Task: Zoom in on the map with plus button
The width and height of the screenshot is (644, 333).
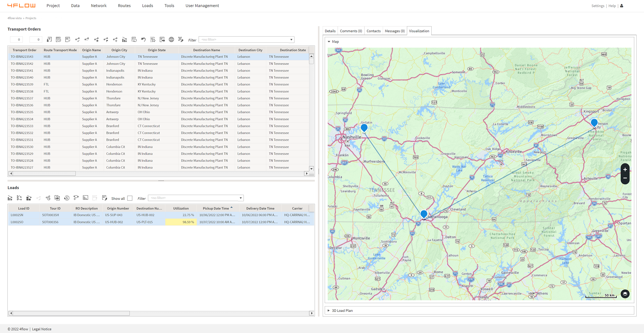Action: (x=625, y=170)
